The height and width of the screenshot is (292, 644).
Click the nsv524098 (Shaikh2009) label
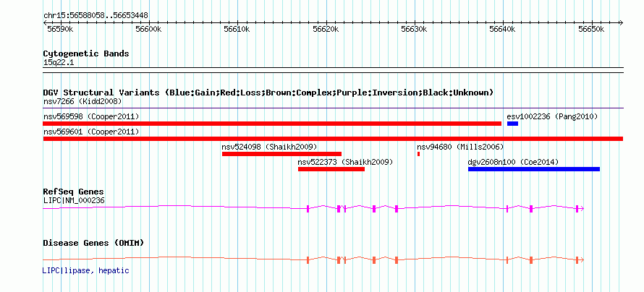[x=269, y=147]
